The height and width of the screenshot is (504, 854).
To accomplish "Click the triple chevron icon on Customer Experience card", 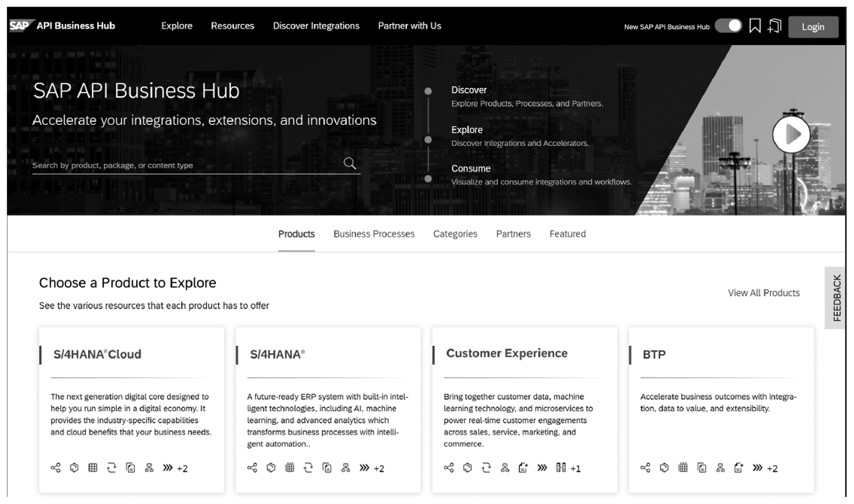I will [542, 467].
